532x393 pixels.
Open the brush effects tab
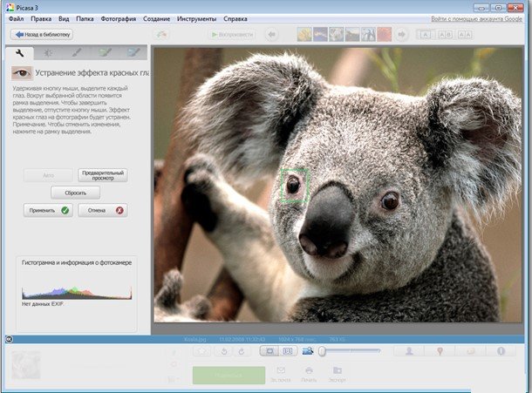pyautogui.click(x=77, y=53)
